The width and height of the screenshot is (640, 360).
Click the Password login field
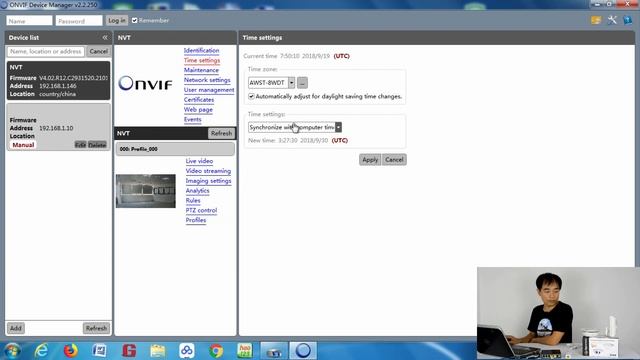tap(79, 21)
